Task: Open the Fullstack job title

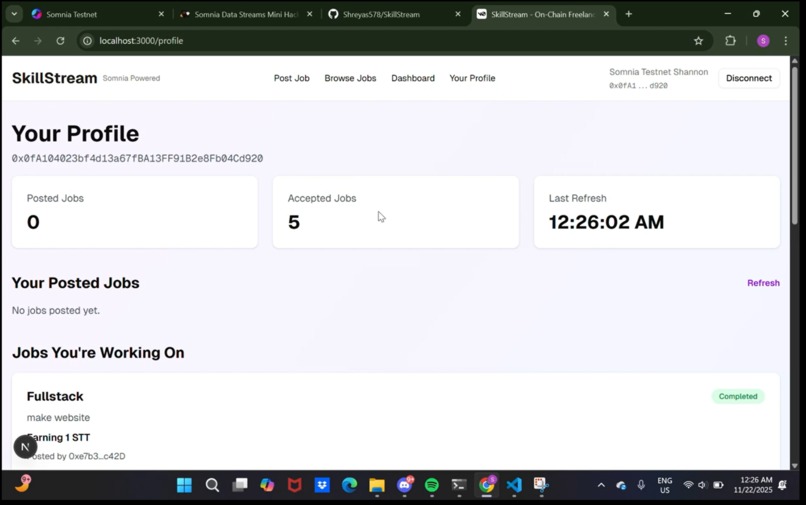Action: [x=55, y=396]
